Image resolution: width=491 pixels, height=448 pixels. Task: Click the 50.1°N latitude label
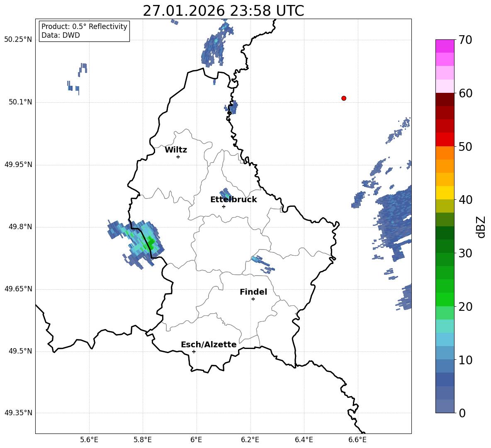tap(20, 102)
